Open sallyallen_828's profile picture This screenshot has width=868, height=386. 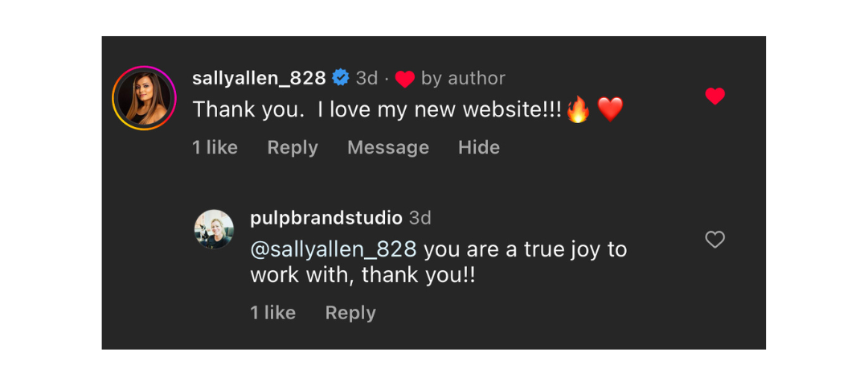pyautogui.click(x=144, y=97)
